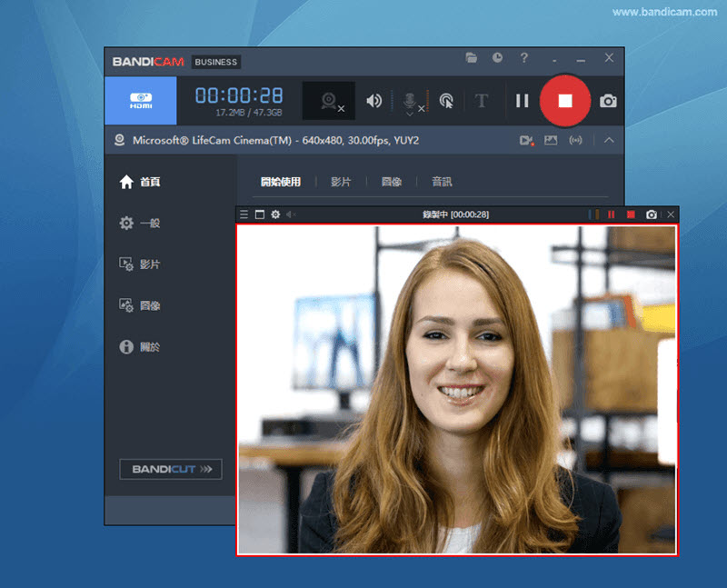Open the 一般 settings in sidebar
727x588 pixels.
click(140, 223)
